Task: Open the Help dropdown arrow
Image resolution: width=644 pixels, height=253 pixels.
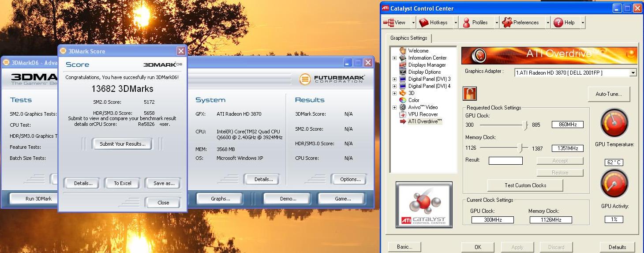Action: coord(583,23)
